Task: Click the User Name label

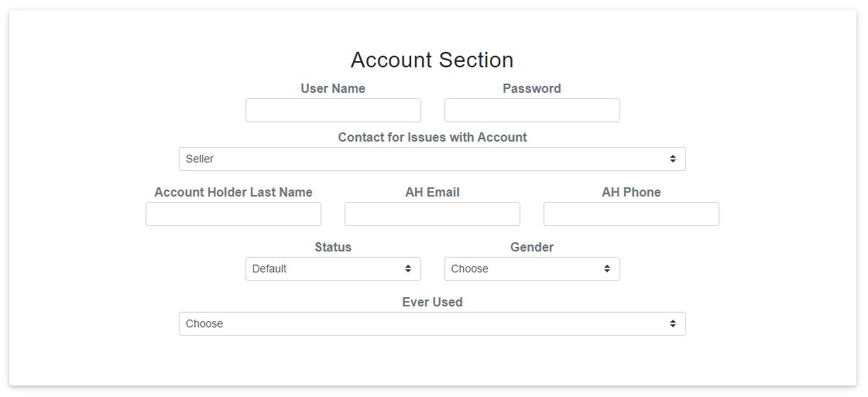Action: tap(333, 88)
